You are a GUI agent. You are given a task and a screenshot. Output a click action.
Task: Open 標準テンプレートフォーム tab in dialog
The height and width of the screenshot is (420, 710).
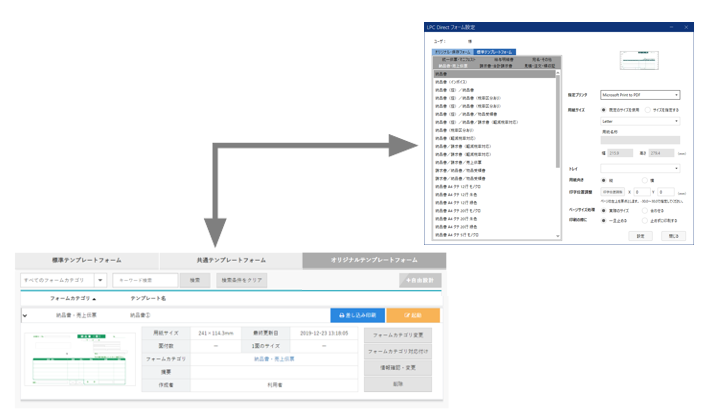click(x=494, y=52)
